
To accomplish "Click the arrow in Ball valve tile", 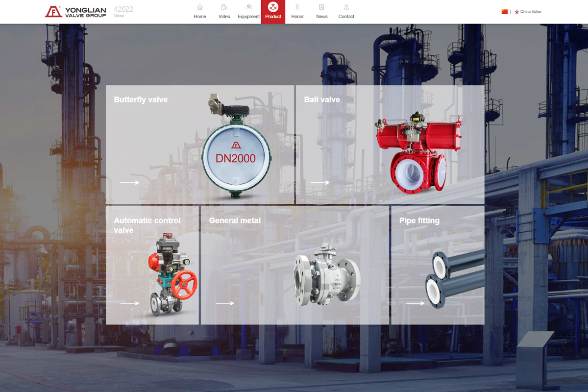I will (319, 183).
